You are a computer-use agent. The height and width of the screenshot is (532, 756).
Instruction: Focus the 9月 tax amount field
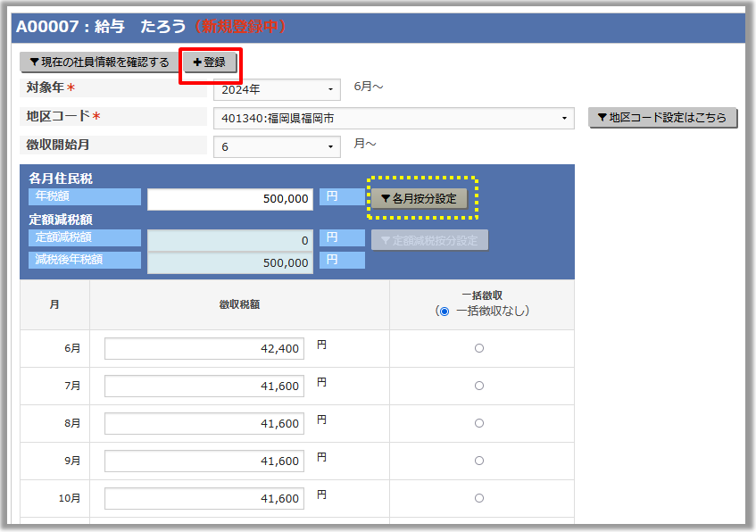pyautogui.click(x=204, y=461)
